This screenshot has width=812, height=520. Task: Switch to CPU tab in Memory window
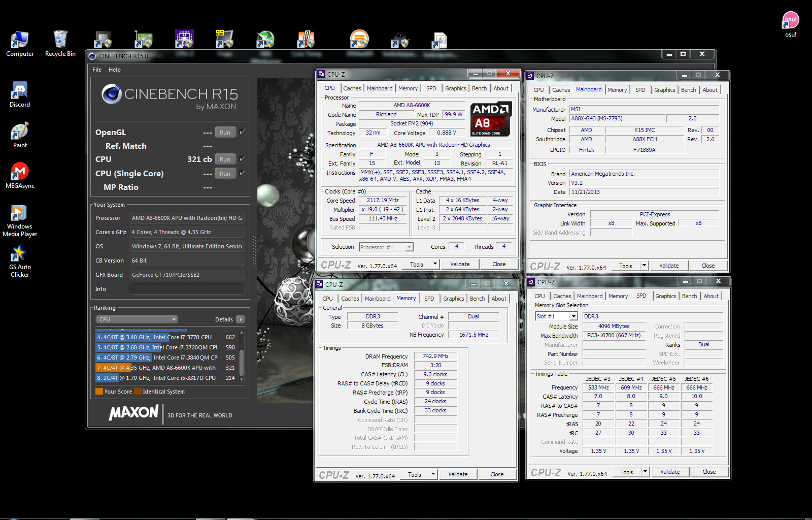(328, 299)
